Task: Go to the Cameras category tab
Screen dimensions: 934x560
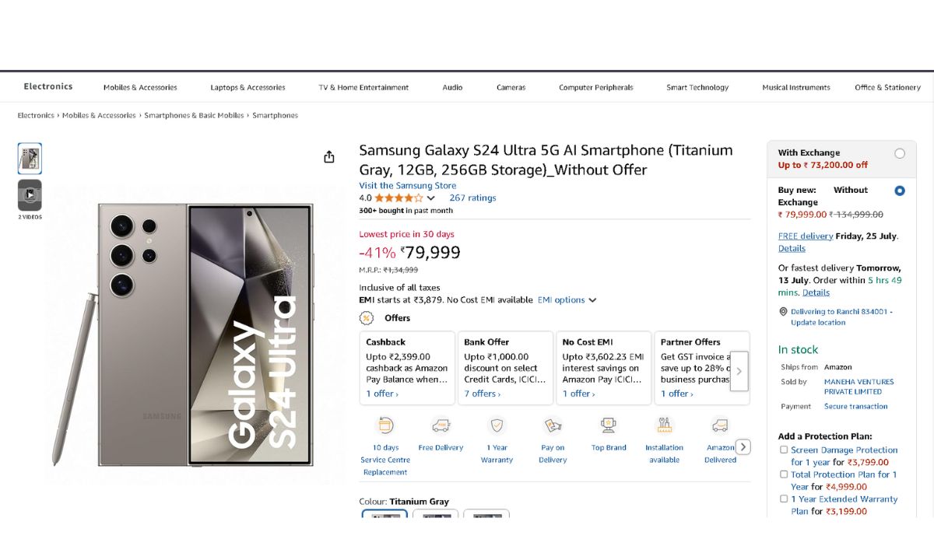Action: coord(511,88)
